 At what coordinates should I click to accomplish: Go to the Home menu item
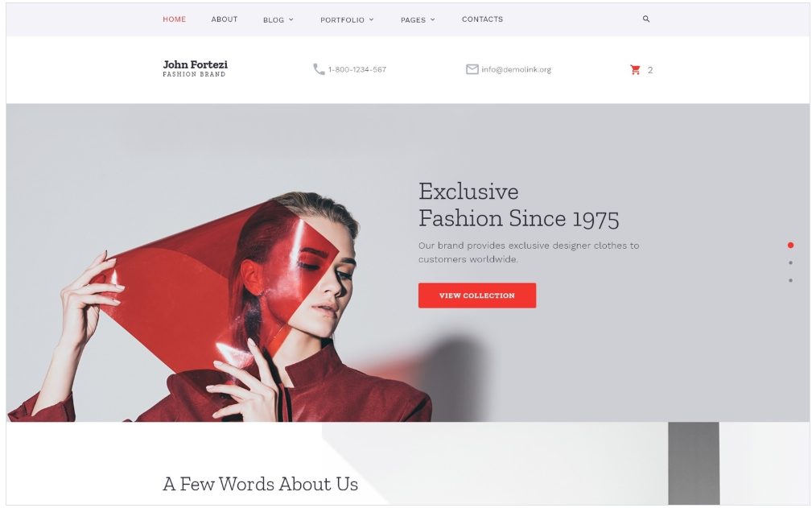point(174,19)
